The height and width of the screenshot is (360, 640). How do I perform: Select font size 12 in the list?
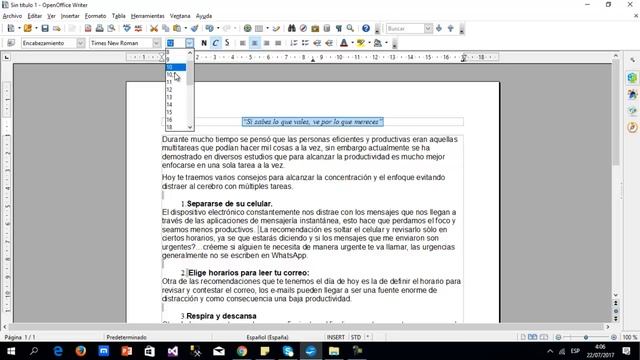click(176, 90)
